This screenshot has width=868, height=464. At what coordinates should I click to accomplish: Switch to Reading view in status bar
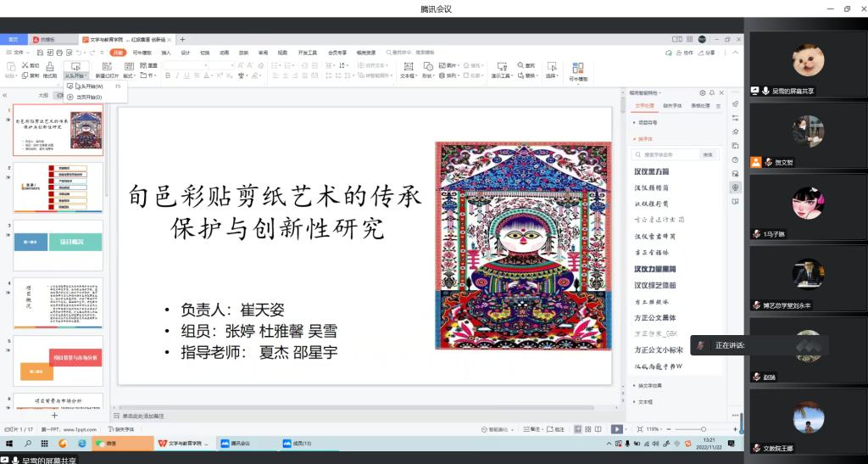point(598,429)
